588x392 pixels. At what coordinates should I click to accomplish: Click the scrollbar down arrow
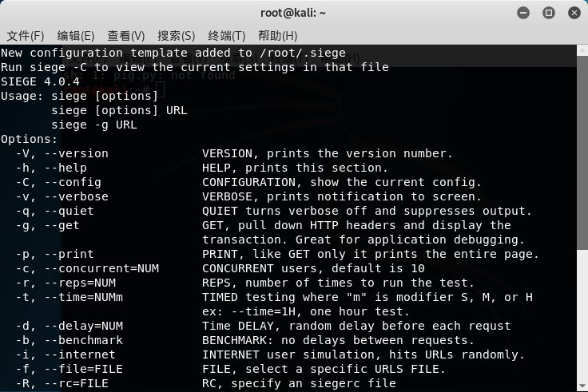[582, 386]
